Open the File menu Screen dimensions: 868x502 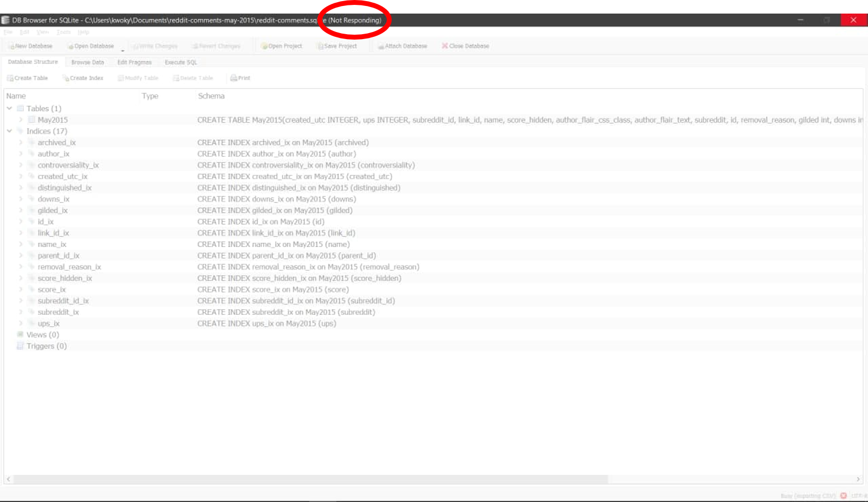pyautogui.click(x=8, y=32)
